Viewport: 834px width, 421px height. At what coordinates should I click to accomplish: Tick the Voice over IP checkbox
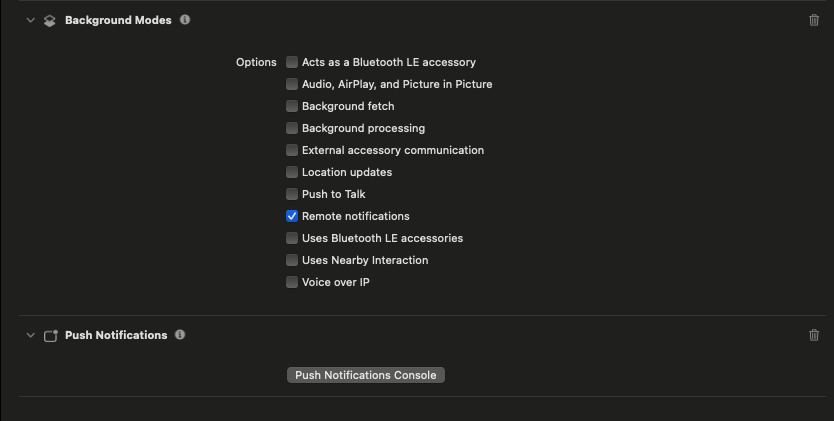point(292,282)
